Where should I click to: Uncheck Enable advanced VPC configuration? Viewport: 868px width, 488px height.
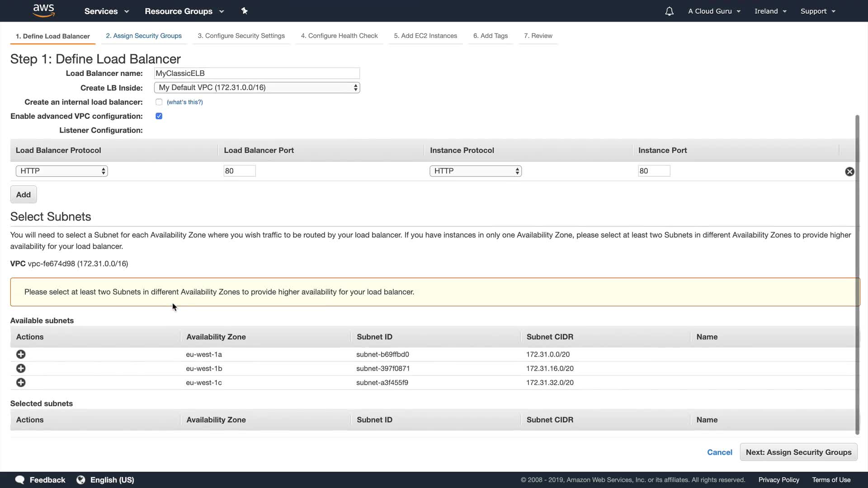pyautogui.click(x=159, y=116)
